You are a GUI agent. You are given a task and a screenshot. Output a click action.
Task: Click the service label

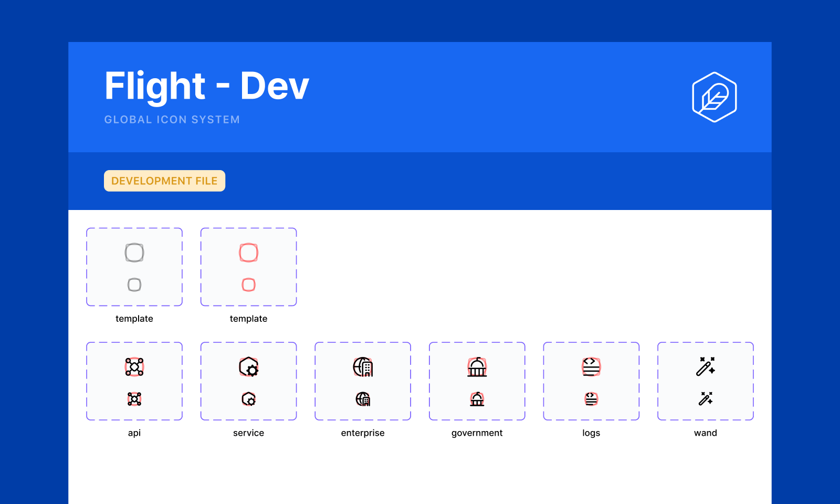click(x=249, y=433)
